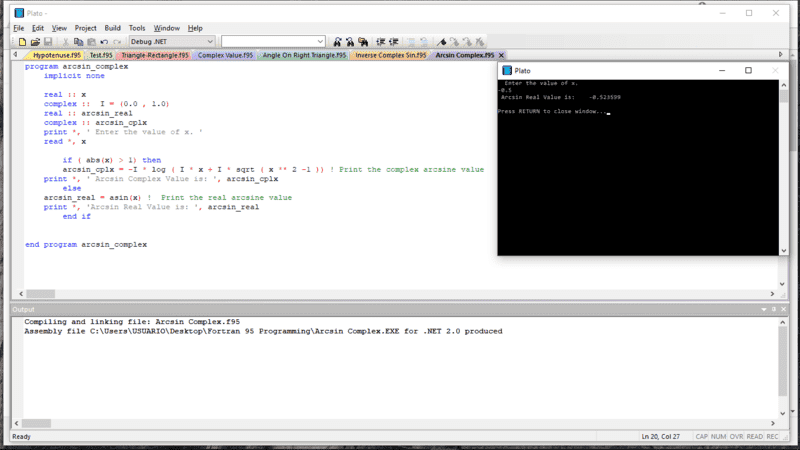Viewport: 800px width, 450px height.
Task: Select the Inverse Complex Sin.f95 tab
Action: click(390, 56)
